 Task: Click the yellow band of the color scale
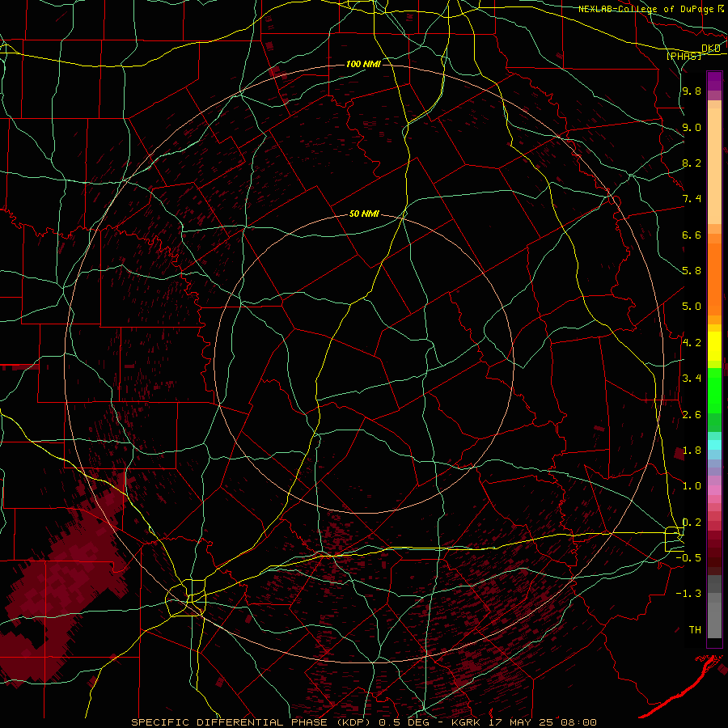click(714, 346)
